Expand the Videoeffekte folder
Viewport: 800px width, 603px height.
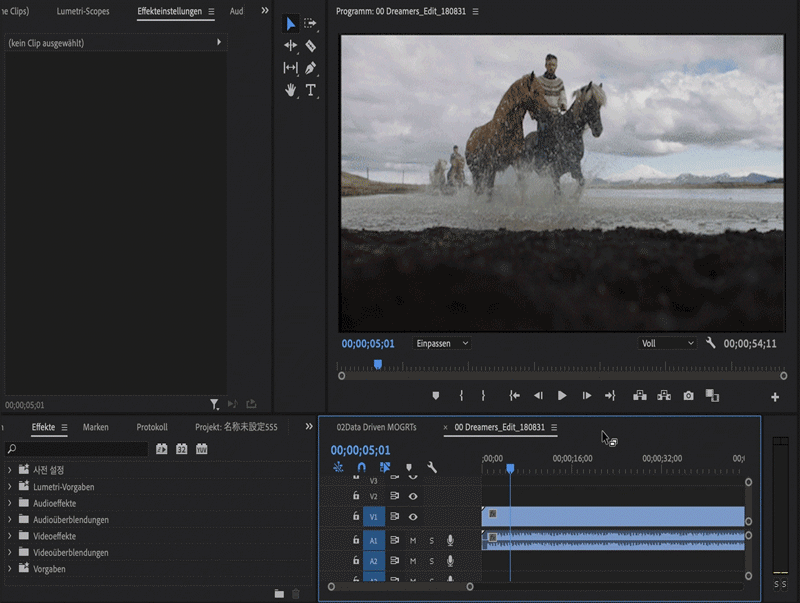pos(10,536)
